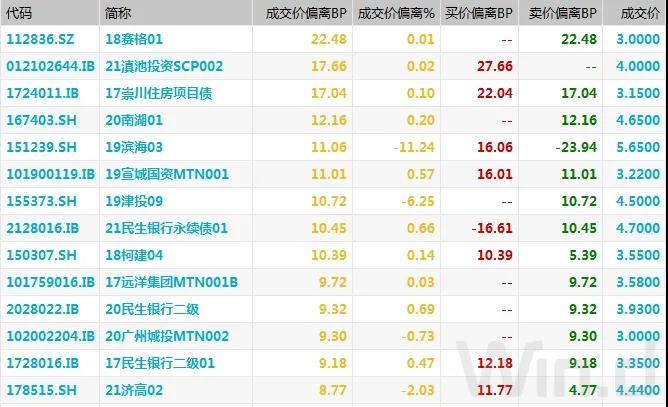Open bond code 012102644.IB
668x407 pixels.
50,66
